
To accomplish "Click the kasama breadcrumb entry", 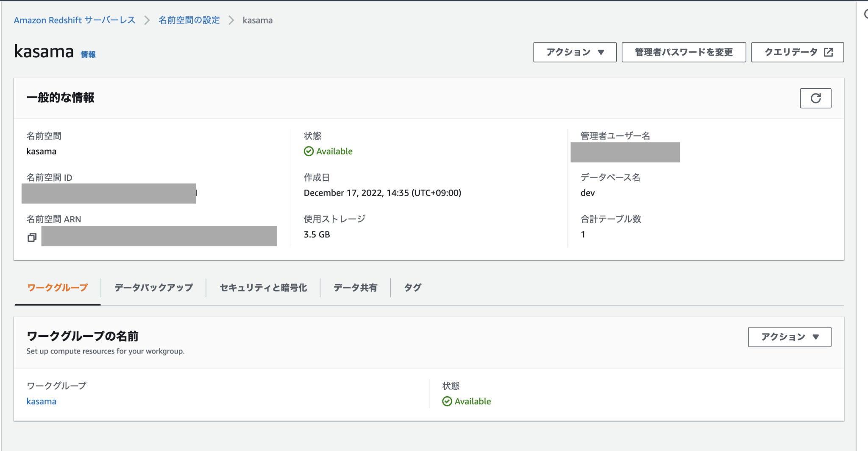I will coord(257,20).
